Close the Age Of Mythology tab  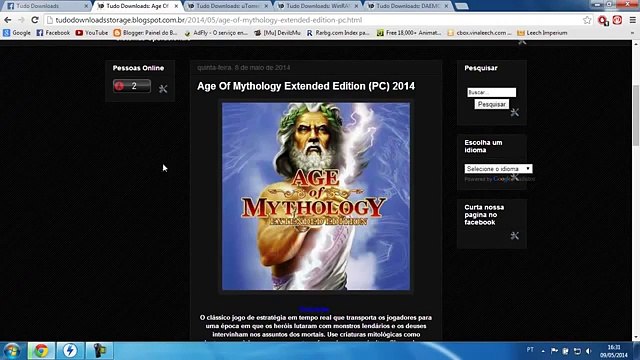click(176, 6)
